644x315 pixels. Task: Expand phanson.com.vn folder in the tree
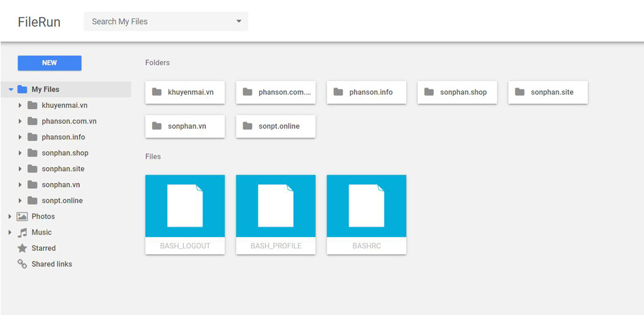20,122
